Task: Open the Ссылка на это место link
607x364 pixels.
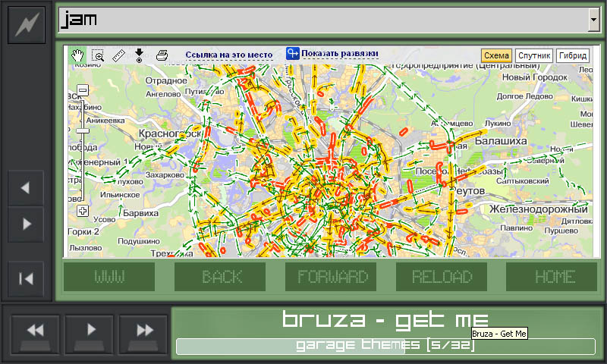Action: click(228, 55)
